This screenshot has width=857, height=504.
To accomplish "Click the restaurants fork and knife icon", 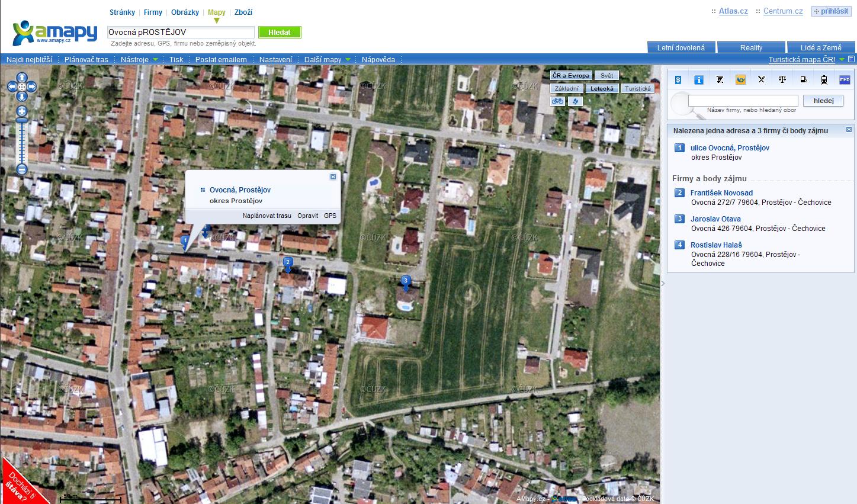I will [x=762, y=79].
